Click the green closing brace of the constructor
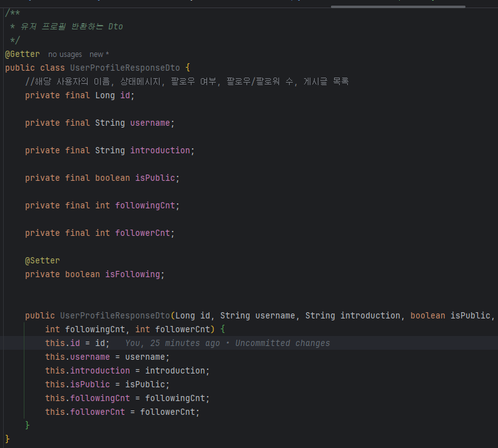The image size is (498, 448). (x=28, y=425)
